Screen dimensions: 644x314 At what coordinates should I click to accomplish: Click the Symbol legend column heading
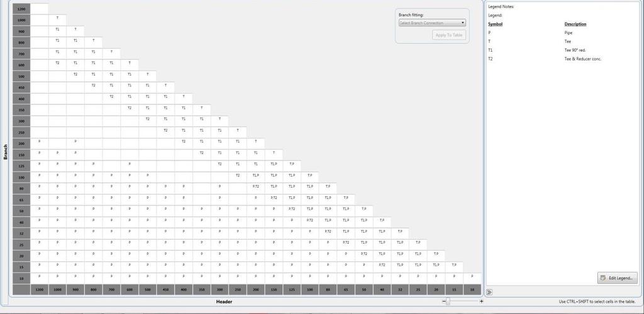point(495,24)
